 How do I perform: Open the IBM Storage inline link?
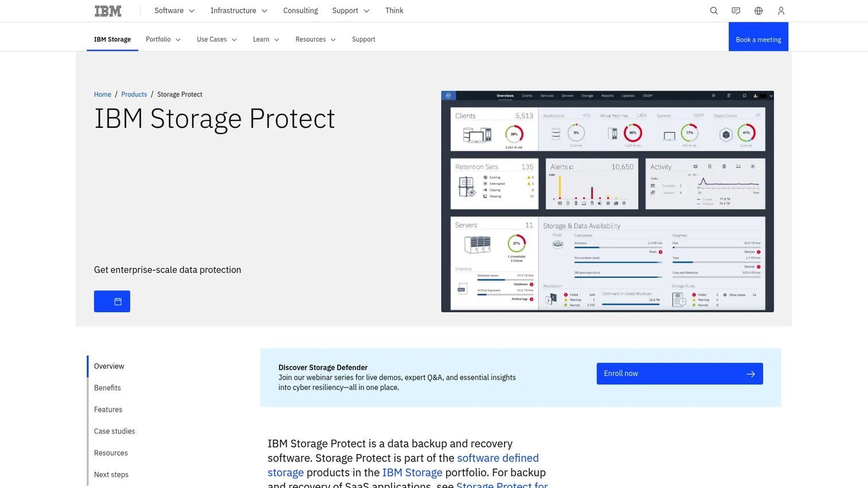coord(412,473)
